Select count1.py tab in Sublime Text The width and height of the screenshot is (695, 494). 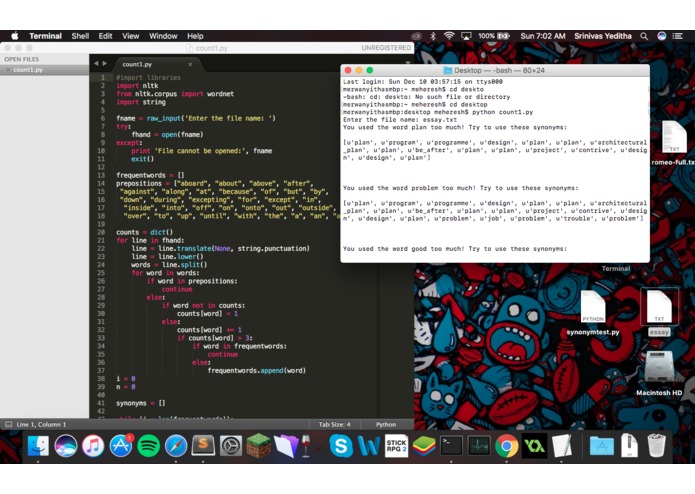[x=137, y=64]
